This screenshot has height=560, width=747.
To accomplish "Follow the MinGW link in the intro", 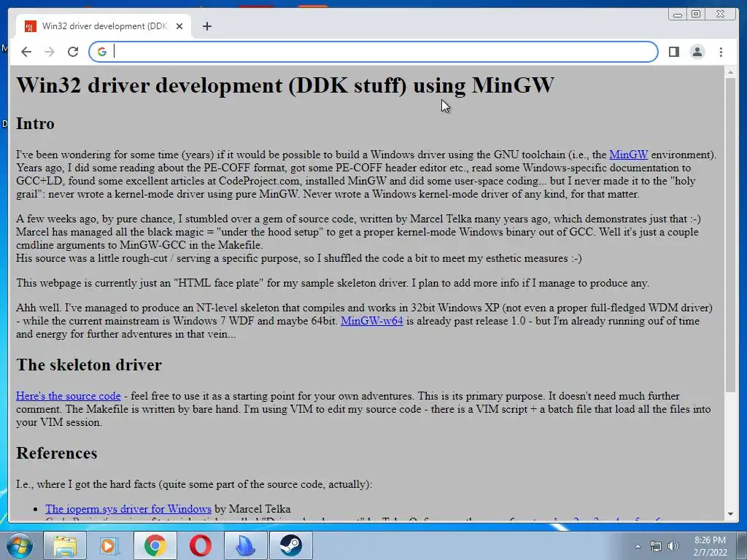I will click(628, 155).
